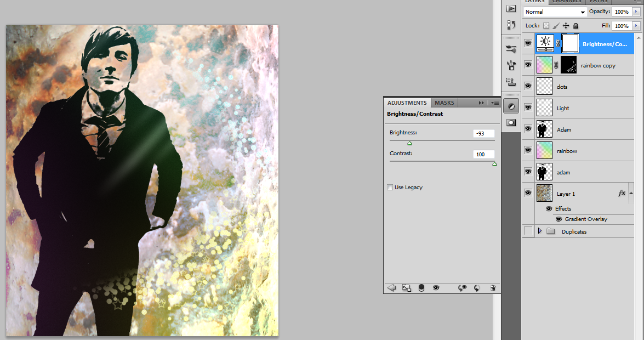Click chain link on rainbow copy layer
Screen dimensions: 644x340
[x=556, y=65]
